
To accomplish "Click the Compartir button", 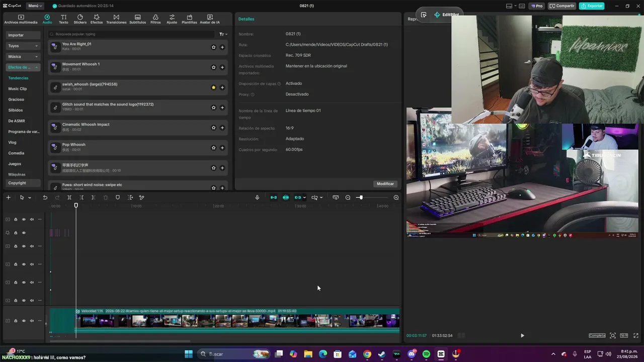I will point(562,6).
